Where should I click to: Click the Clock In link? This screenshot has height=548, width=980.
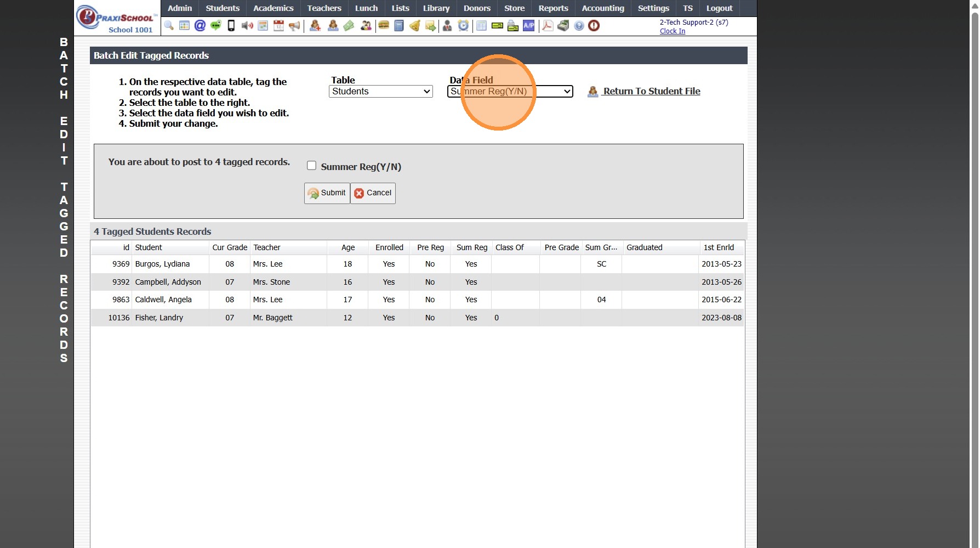click(x=673, y=31)
